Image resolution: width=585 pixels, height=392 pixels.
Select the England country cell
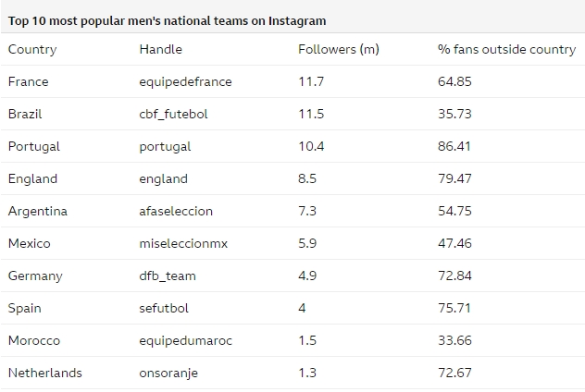point(32,178)
